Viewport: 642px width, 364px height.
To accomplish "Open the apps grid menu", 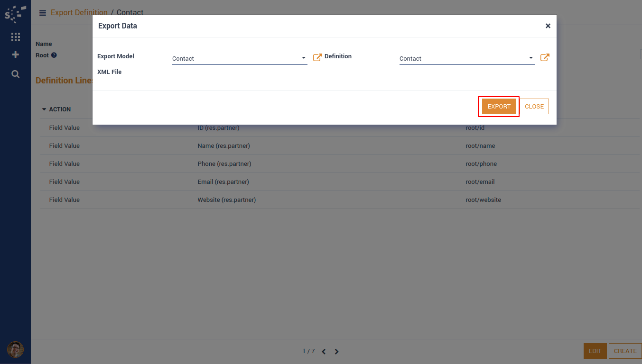I will pos(15,37).
